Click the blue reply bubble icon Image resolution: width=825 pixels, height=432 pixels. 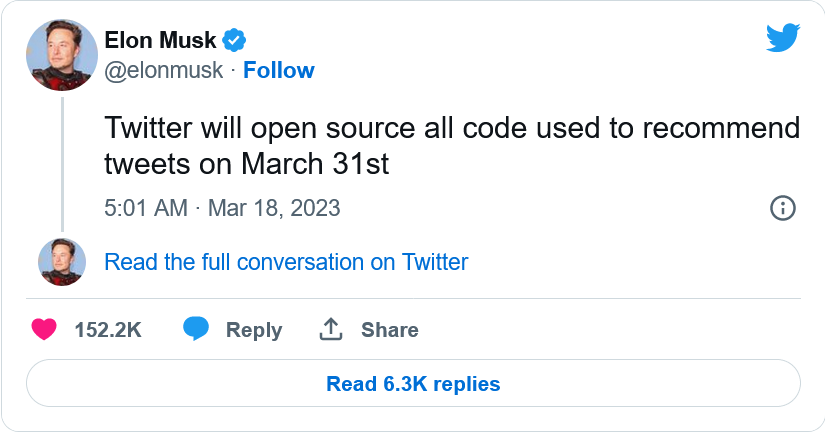[x=196, y=329]
